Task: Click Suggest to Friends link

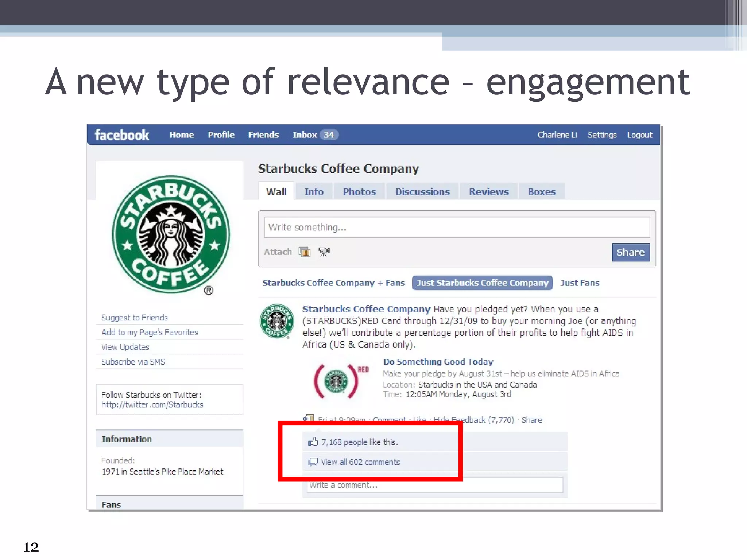Action: [134, 318]
